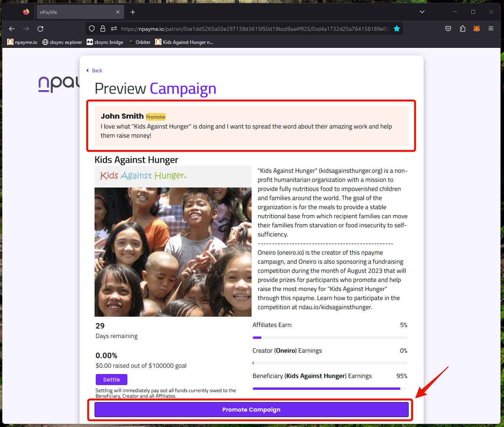Click the Promoter badge next to John Smith
The width and height of the screenshot is (504, 427).
[156, 117]
